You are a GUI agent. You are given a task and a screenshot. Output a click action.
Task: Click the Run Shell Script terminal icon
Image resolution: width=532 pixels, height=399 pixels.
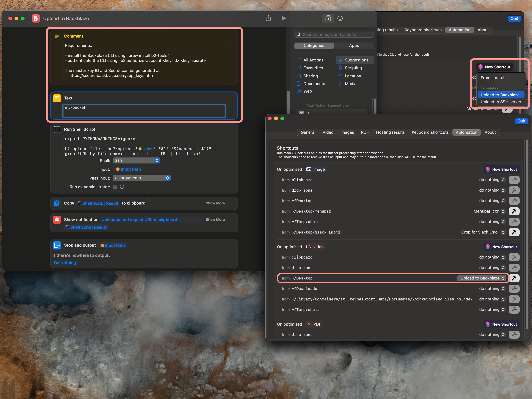click(57, 129)
